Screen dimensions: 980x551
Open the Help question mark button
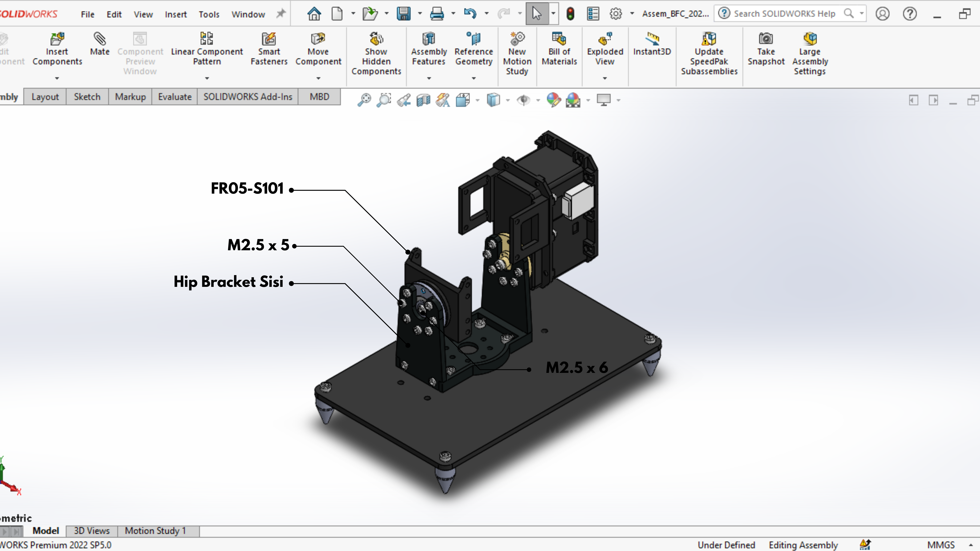(910, 14)
